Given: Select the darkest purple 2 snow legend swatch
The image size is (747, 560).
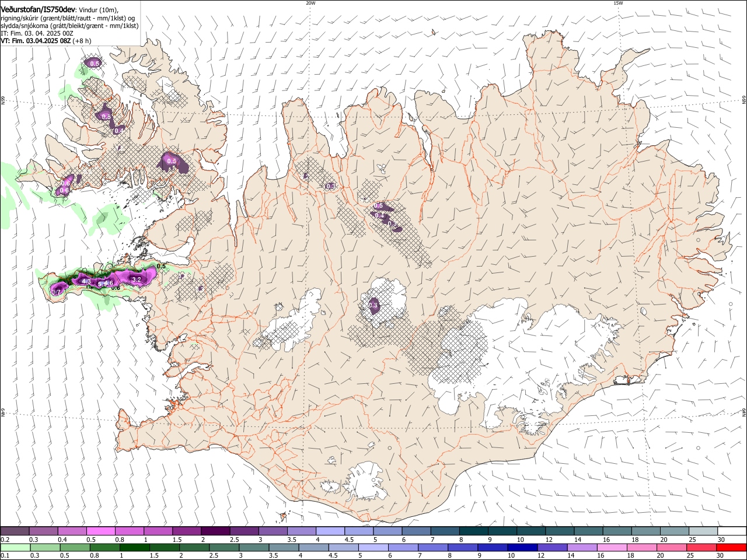Looking at the screenshot, I should click(x=215, y=531).
